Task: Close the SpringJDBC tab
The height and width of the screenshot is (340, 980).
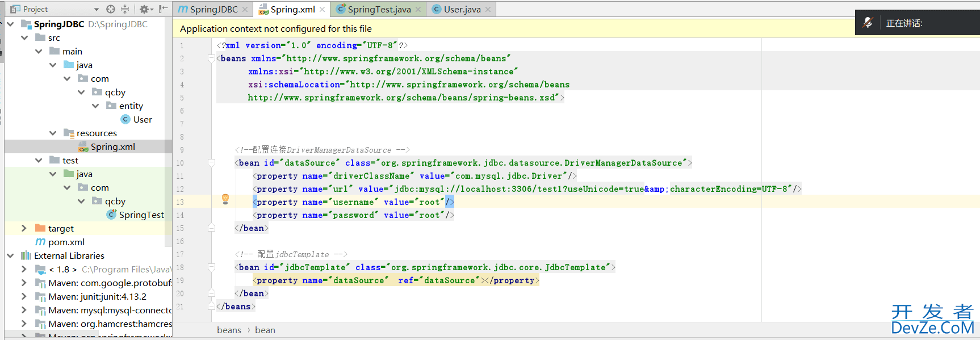Action: tap(245, 9)
